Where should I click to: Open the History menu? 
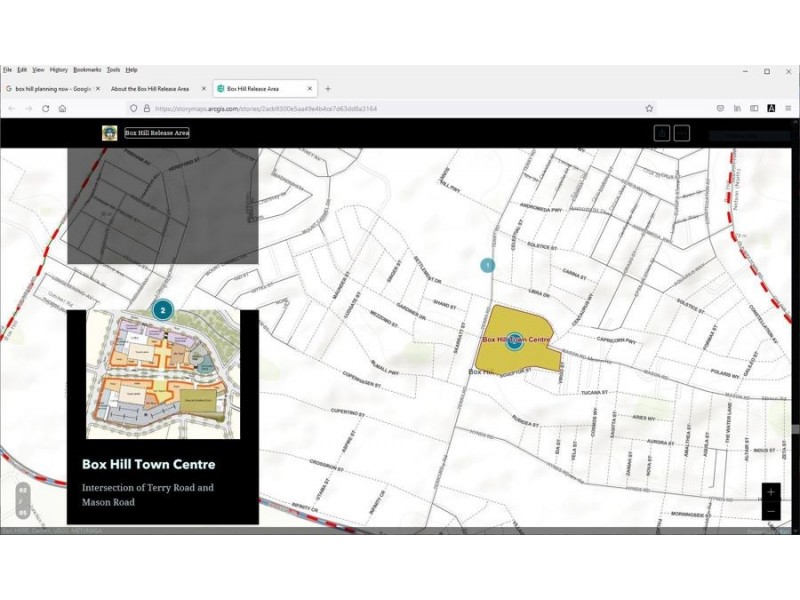pos(59,70)
